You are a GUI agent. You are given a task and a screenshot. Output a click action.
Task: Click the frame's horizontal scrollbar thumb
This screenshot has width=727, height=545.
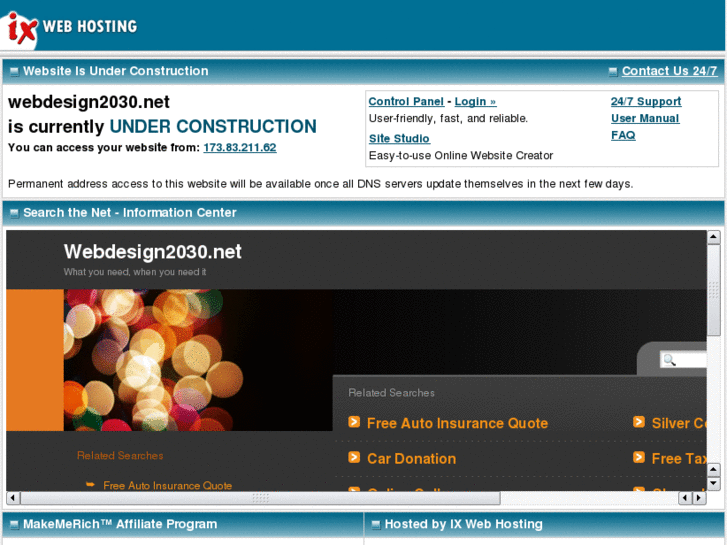[x=260, y=498]
